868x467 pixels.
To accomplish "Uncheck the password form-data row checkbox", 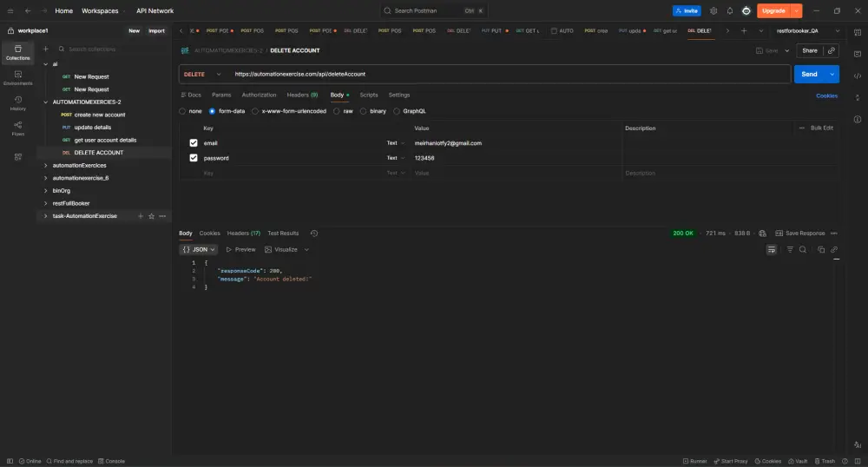I will 194,158.
